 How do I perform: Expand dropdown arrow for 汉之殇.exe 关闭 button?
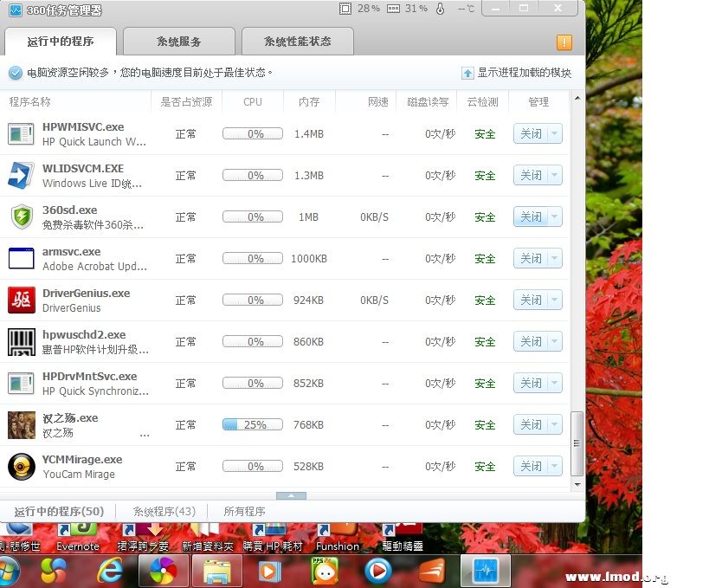tap(554, 425)
